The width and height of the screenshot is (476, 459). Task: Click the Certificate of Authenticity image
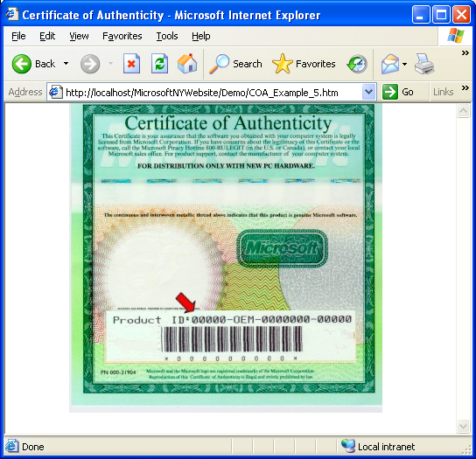pyautogui.click(x=226, y=258)
